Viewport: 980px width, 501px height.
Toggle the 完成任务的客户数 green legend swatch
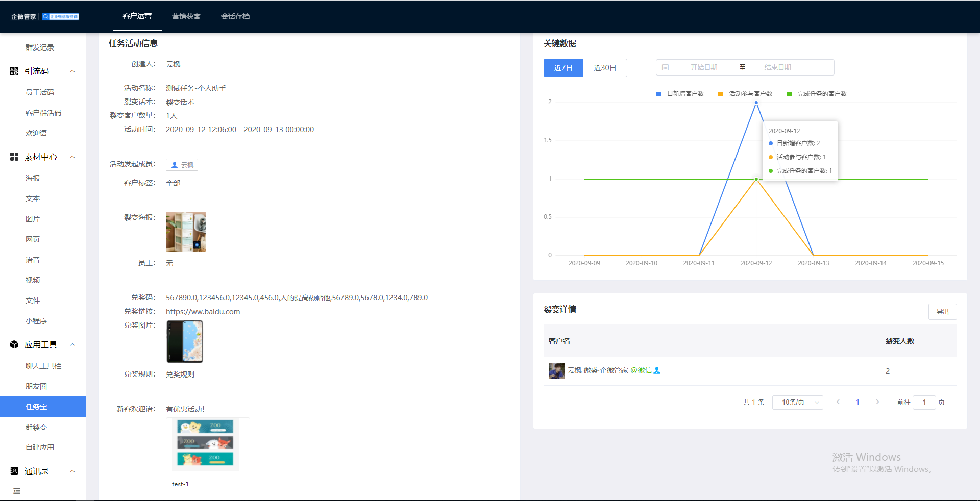pos(789,94)
